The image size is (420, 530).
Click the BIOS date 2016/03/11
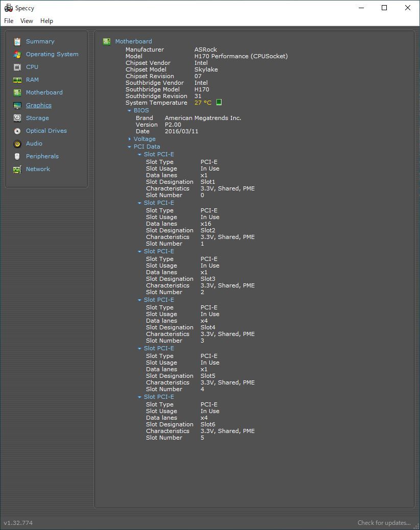click(182, 131)
